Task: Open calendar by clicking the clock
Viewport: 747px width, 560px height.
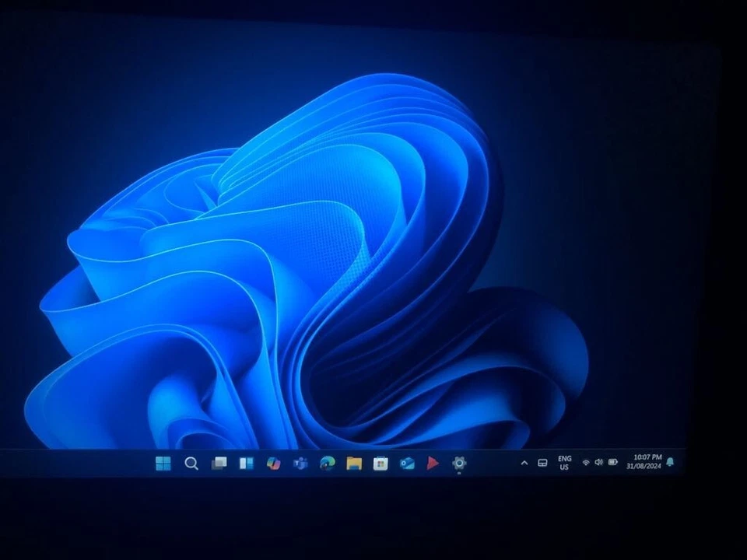Action: [x=643, y=462]
